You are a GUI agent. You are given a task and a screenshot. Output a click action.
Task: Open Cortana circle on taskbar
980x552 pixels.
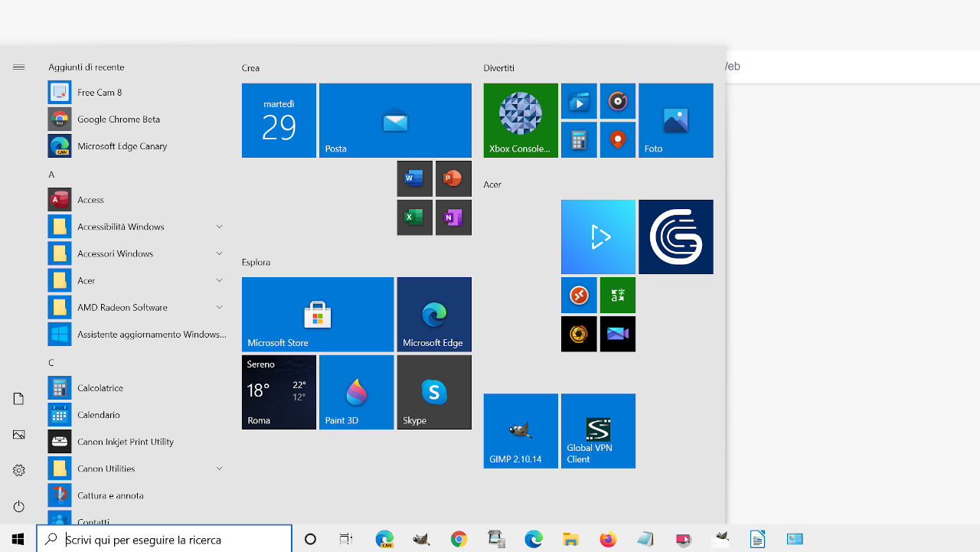pyautogui.click(x=310, y=539)
